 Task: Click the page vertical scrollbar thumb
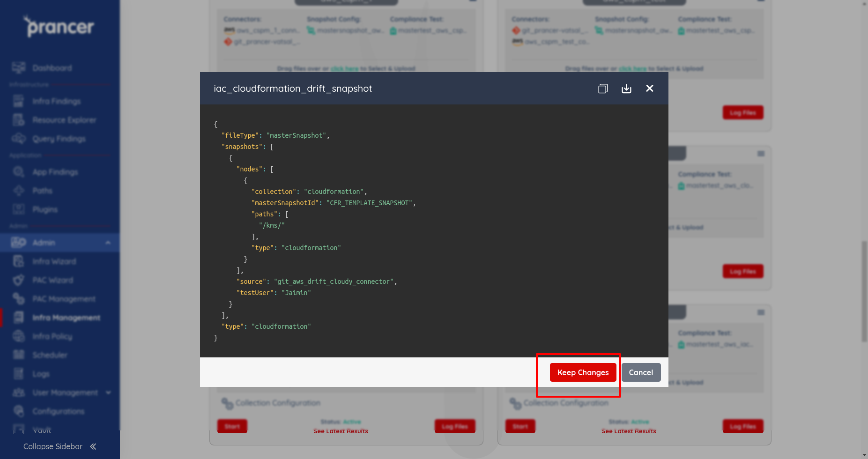pos(864,291)
